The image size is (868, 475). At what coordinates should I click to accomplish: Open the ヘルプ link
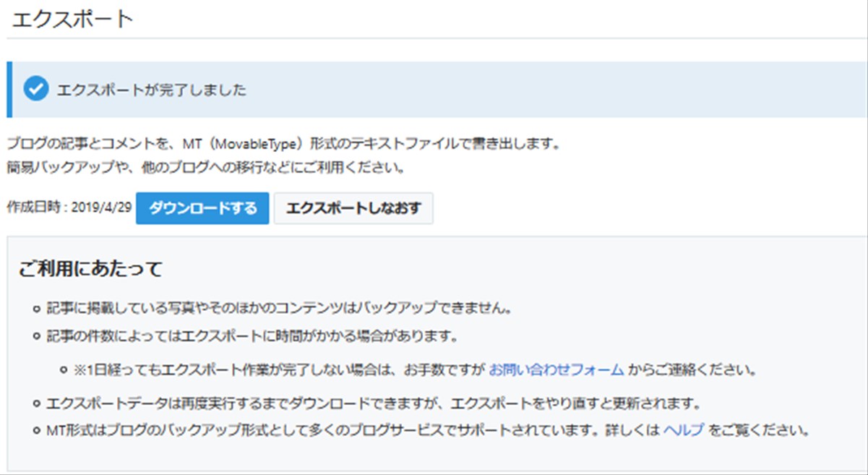(x=683, y=431)
